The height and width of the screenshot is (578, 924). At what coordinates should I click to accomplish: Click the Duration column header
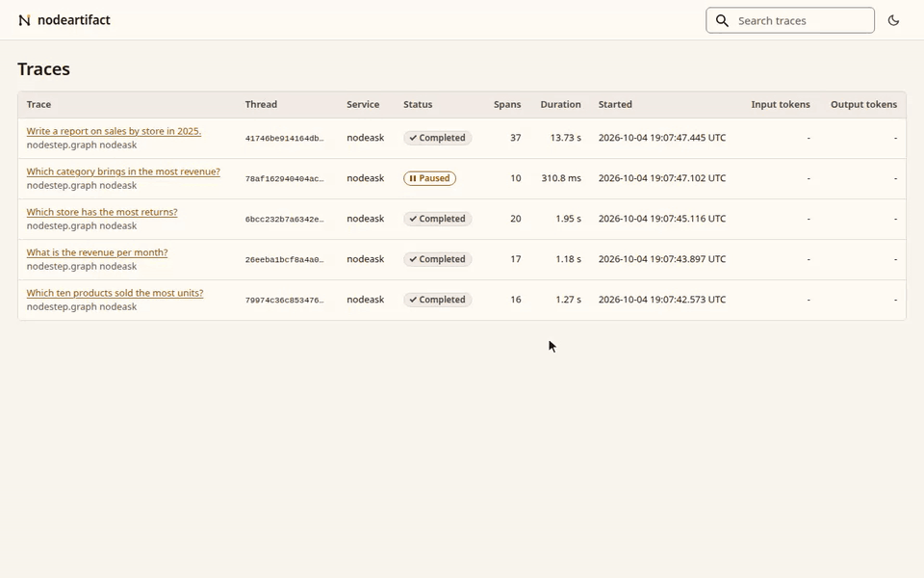point(560,104)
